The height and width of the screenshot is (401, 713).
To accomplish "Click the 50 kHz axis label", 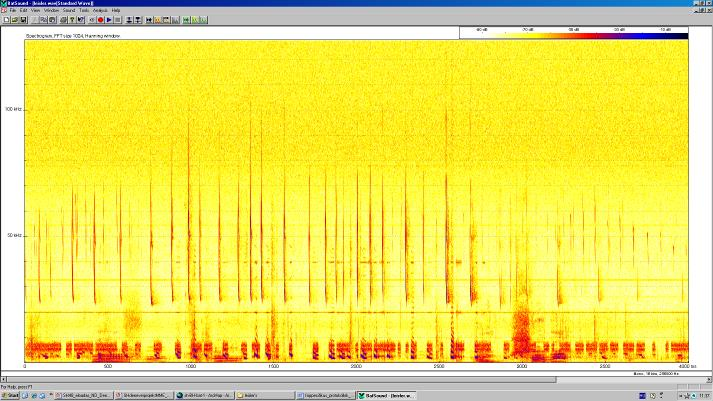I will coord(15,236).
